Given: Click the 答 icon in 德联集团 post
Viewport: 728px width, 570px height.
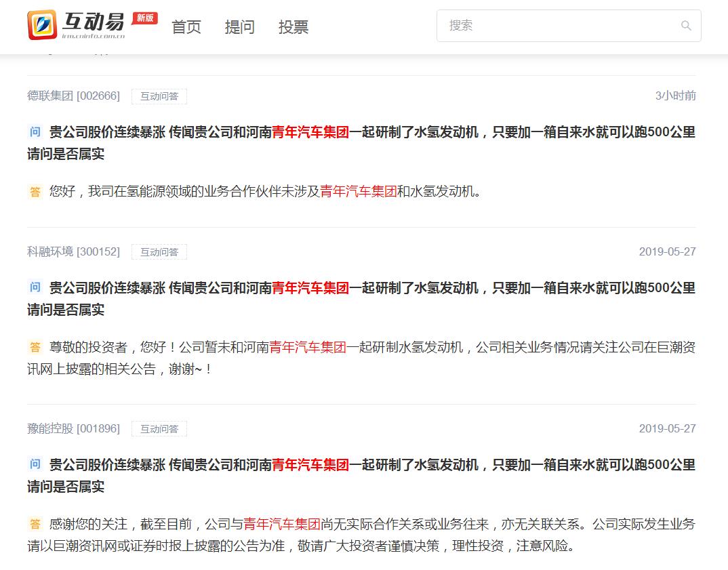Looking at the screenshot, I should (35, 192).
